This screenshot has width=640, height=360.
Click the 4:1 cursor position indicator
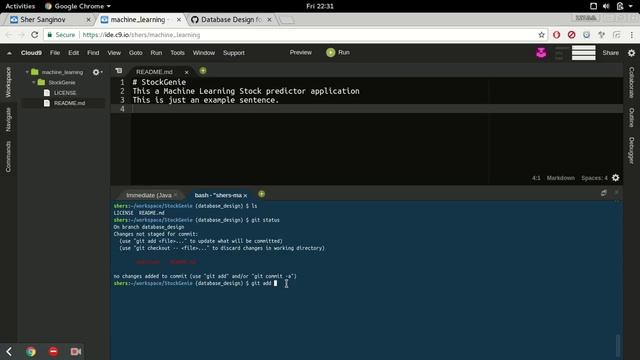pos(536,178)
